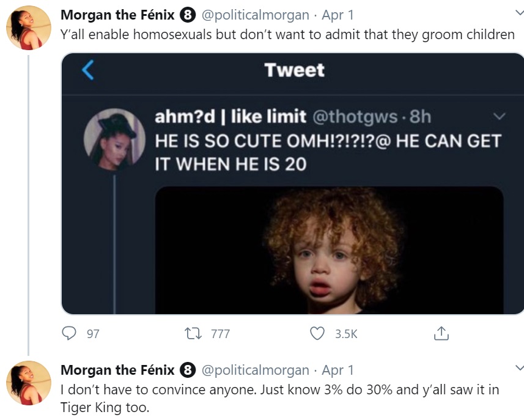Expand the embedded tweet's dropdown chevron
524x420 pixels.
coord(500,116)
